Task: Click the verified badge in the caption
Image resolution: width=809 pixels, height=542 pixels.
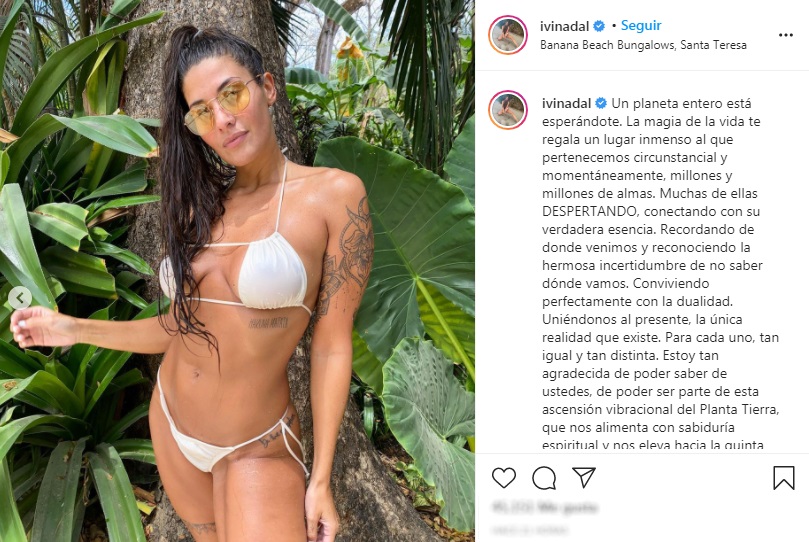Action: click(601, 104)
